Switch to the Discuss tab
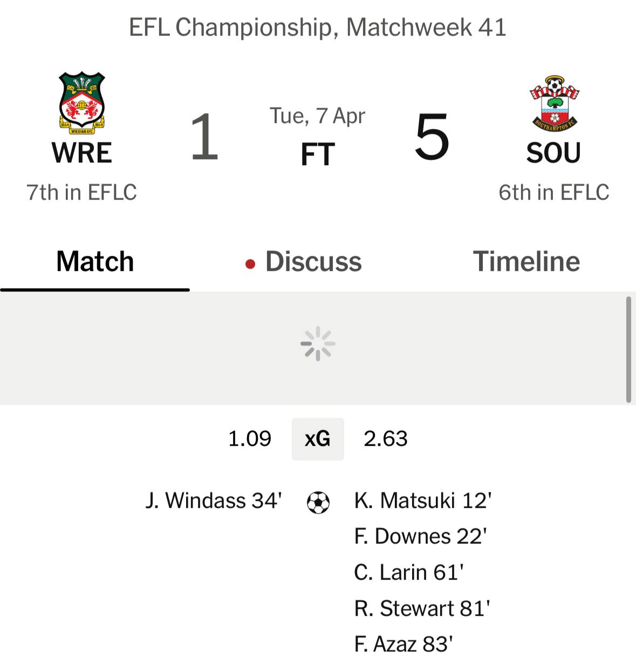 (313, 262)
